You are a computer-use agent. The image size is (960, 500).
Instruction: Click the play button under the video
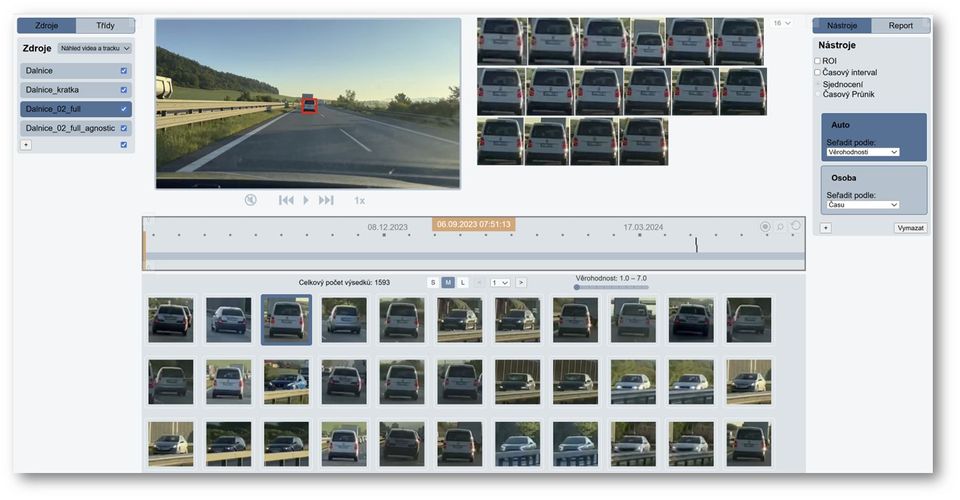pyautogui.click(x=306, y=200)
